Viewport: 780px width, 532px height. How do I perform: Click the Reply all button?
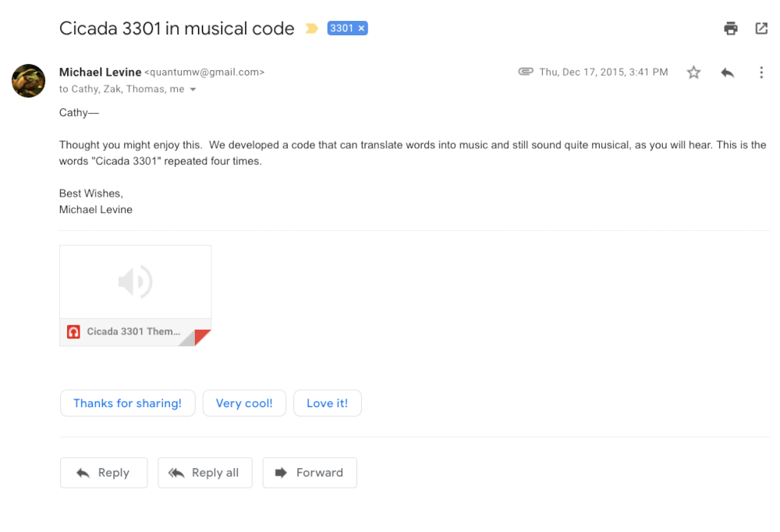[205, 473]
